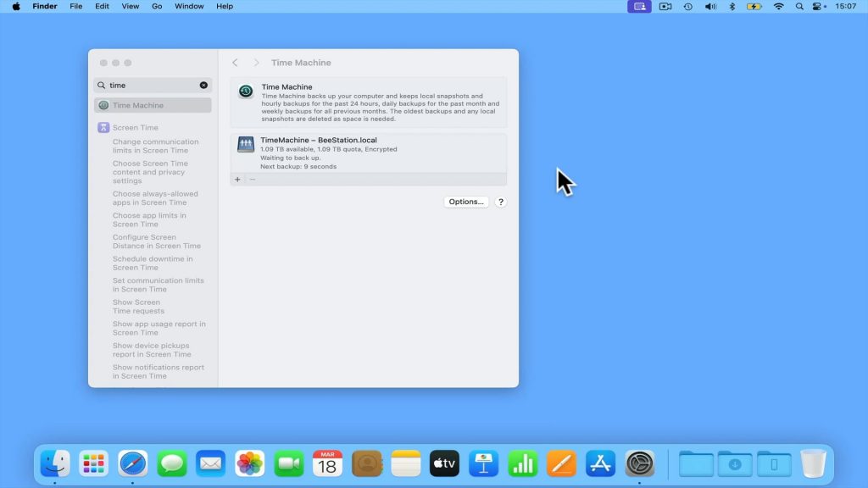Open the Wi-Fi menu bar icon
The image size is (868, 488).
tap(778, 7)
